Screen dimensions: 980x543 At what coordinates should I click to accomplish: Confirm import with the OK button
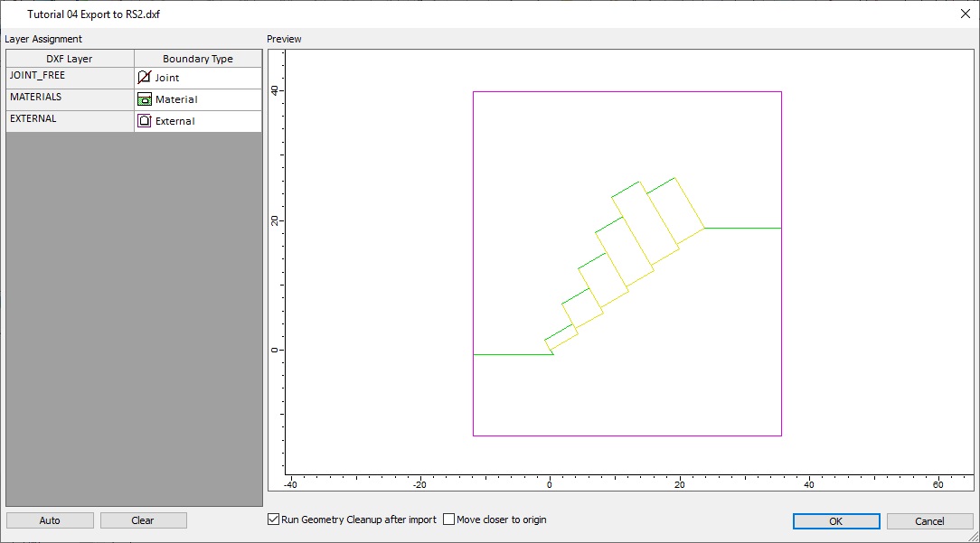(834, 520)
